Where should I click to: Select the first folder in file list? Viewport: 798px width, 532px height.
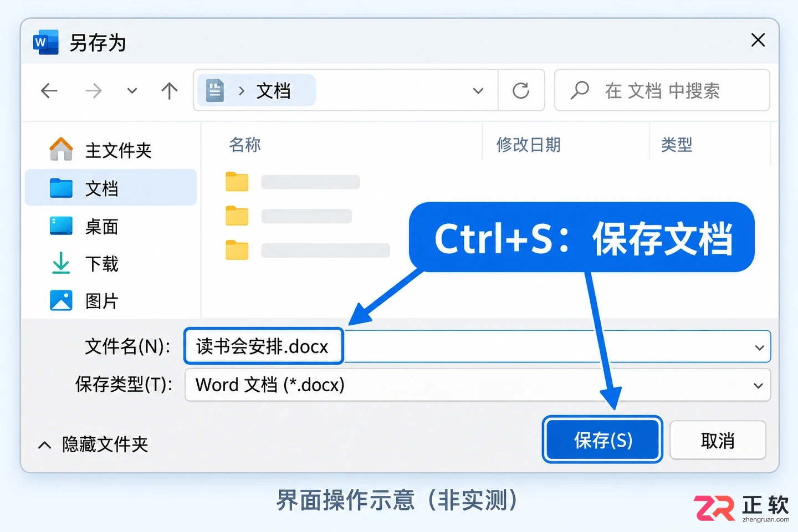click(293, 182)
